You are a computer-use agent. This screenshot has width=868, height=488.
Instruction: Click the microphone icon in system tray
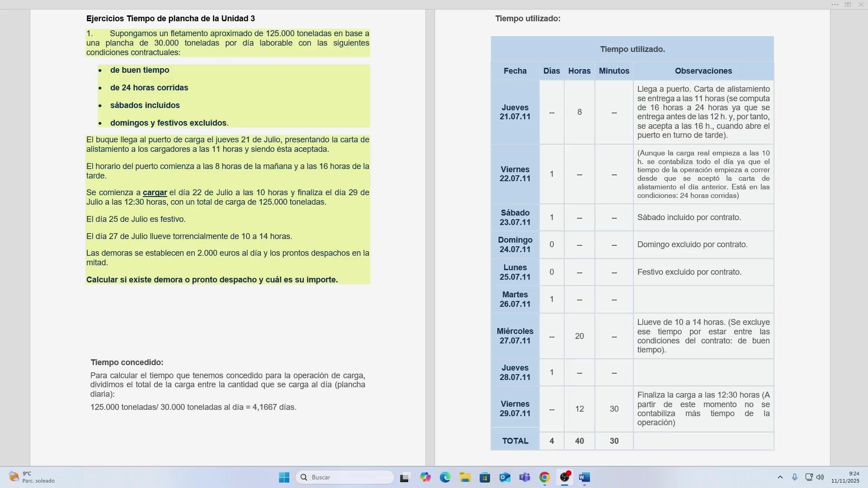[795, 478]
